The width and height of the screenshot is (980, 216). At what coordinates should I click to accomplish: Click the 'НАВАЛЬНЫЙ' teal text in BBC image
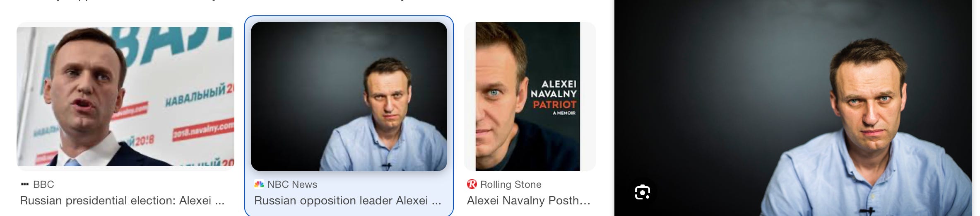[196, 96]
